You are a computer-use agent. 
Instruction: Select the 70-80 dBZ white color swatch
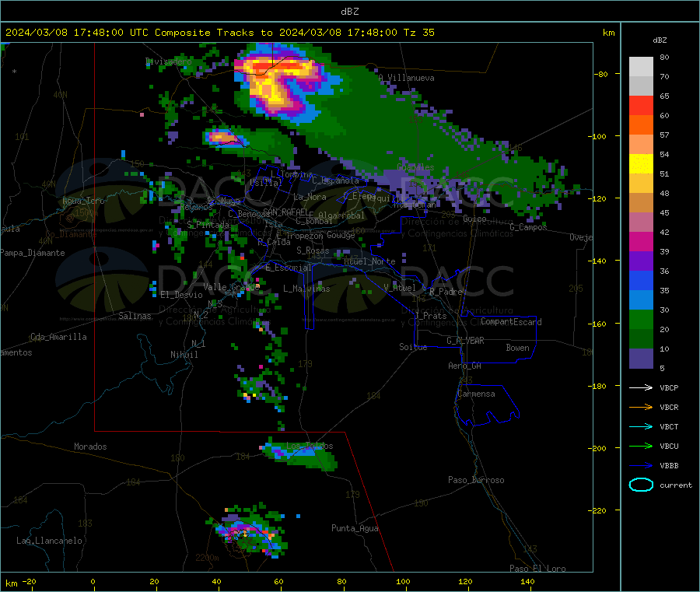641,67
